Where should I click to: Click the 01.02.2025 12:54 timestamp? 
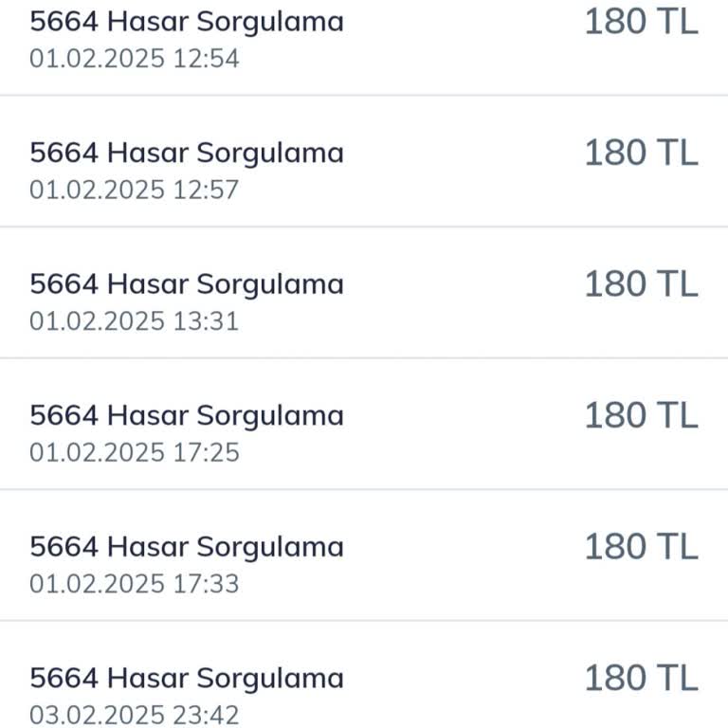pyautogui.click(x=134, y=59)
